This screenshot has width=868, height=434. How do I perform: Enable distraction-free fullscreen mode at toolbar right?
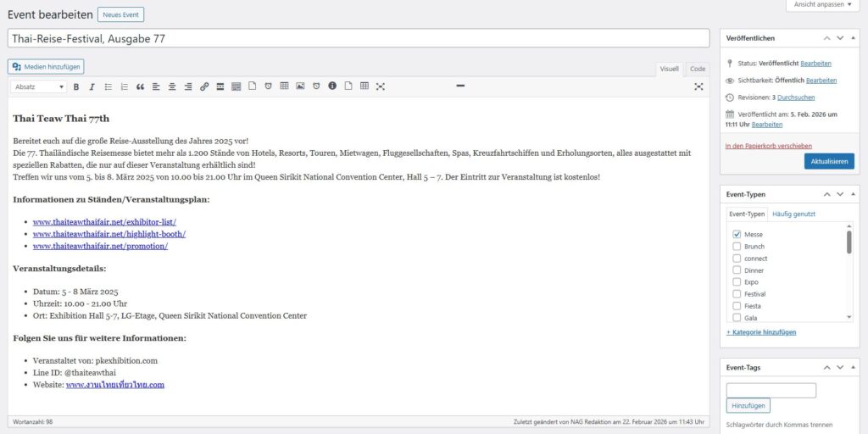[698, 86]
